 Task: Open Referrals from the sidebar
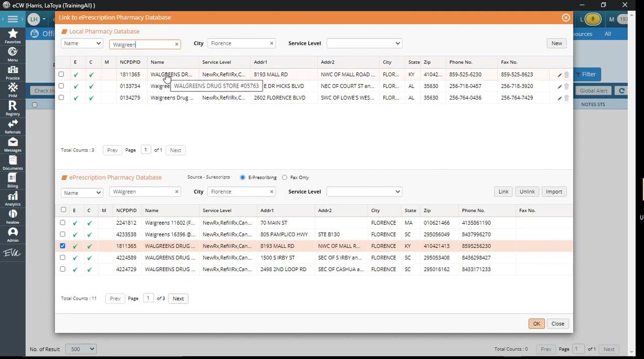[13, 127]
